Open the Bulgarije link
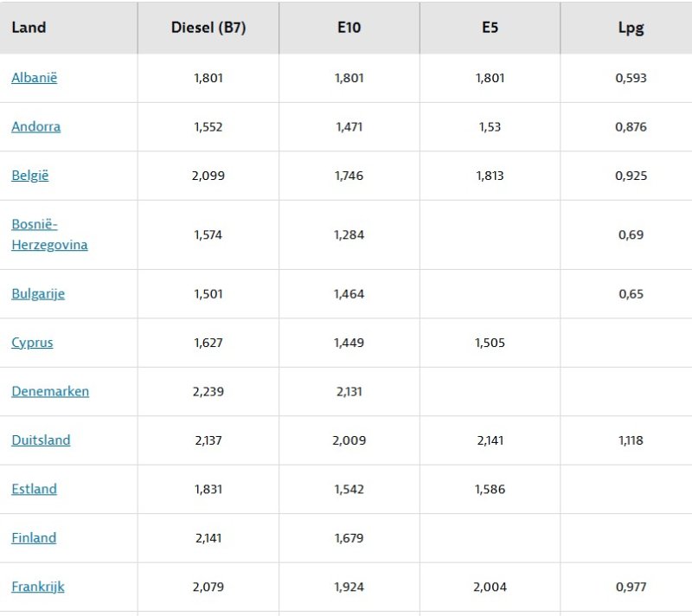 pos(38,293)
